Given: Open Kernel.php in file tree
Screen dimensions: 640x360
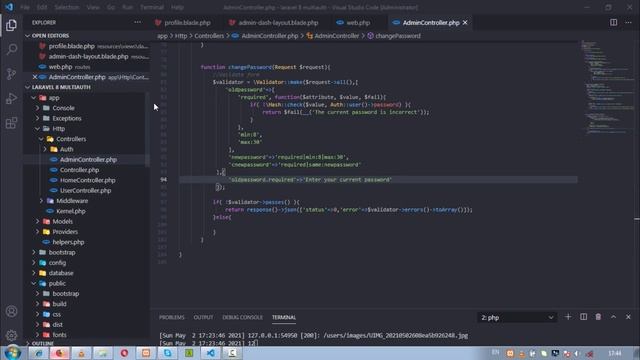Looking at the screenshot, I should [71, 211].
